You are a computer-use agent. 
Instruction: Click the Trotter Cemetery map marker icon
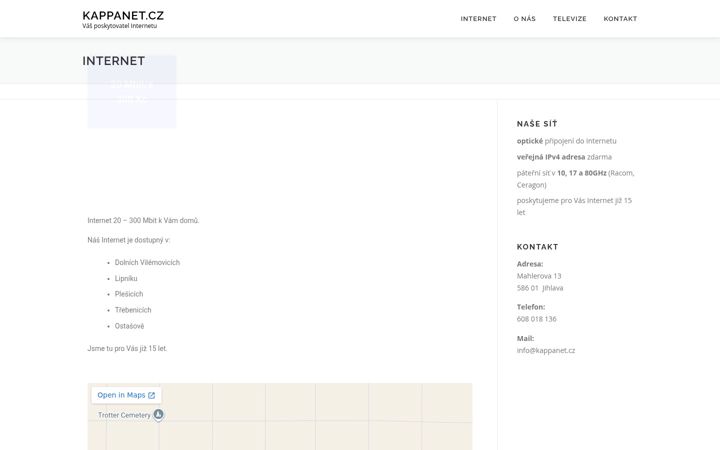158,415
